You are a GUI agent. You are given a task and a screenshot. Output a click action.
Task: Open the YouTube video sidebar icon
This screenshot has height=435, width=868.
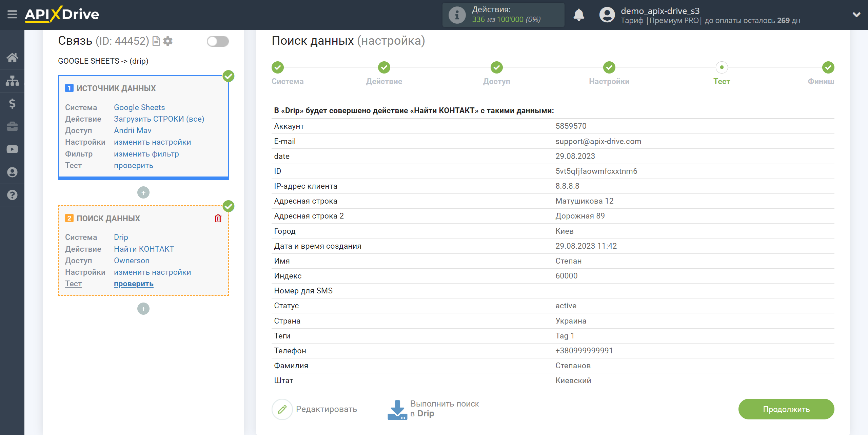click(x=12, y=149)
